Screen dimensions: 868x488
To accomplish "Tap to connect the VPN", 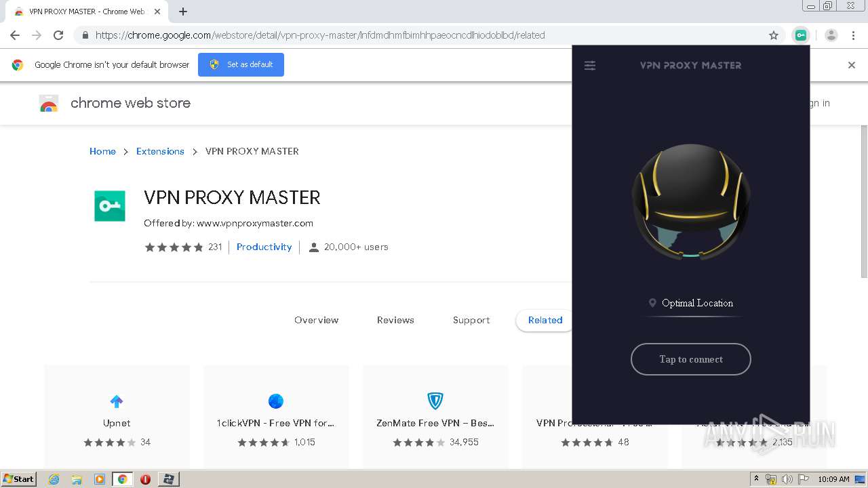I will pyautogui.click(x=691, y=359).
